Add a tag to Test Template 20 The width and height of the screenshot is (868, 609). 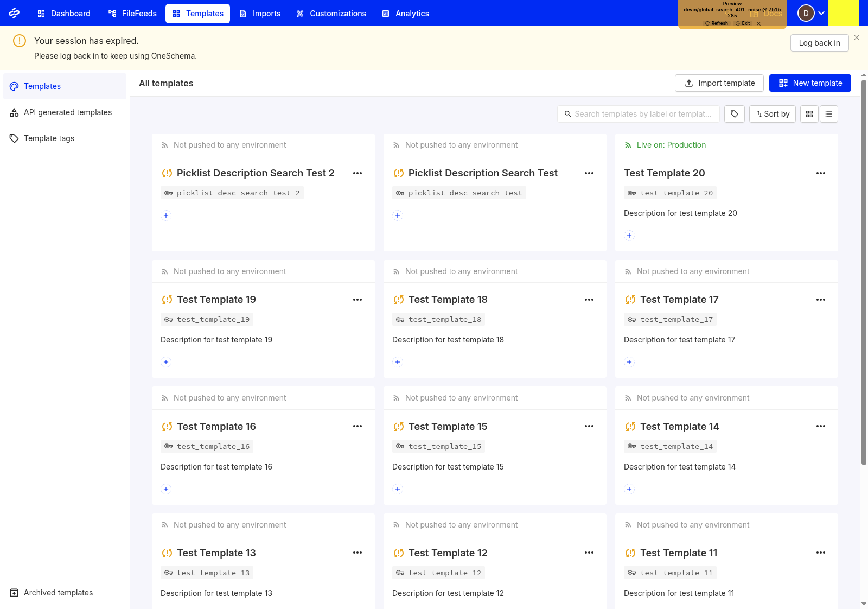[629, 236]
